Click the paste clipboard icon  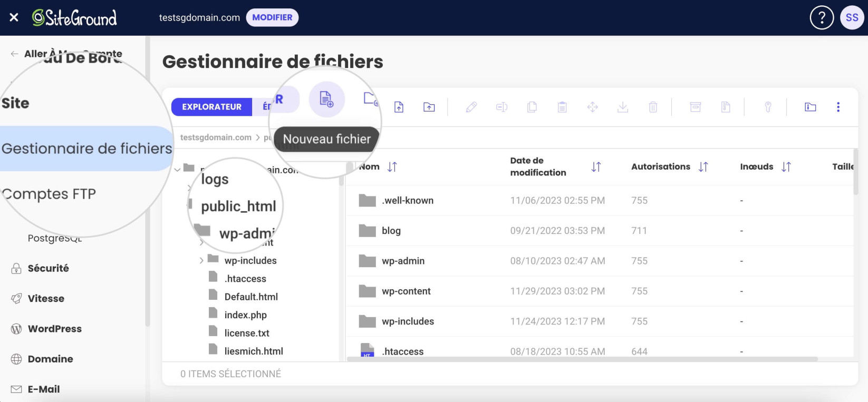pos(562,107)
